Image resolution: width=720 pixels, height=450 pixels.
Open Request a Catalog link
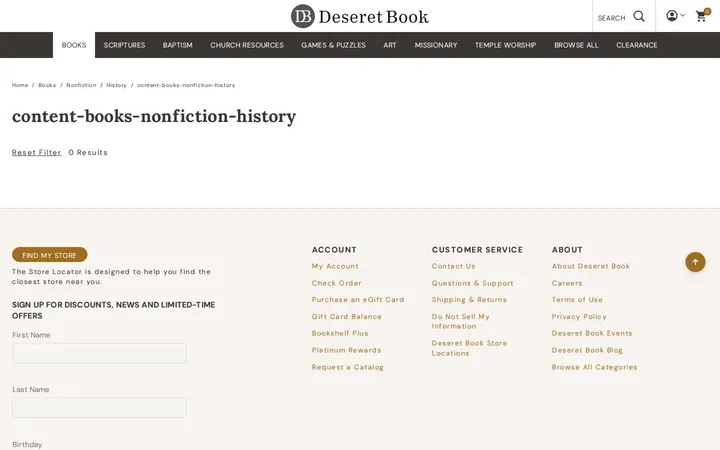tap(348, 367)
